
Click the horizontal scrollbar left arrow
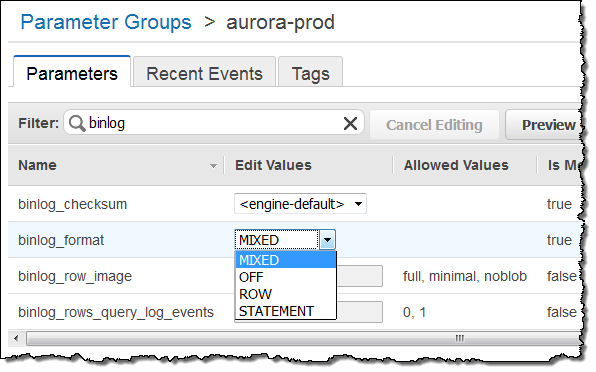16,338
